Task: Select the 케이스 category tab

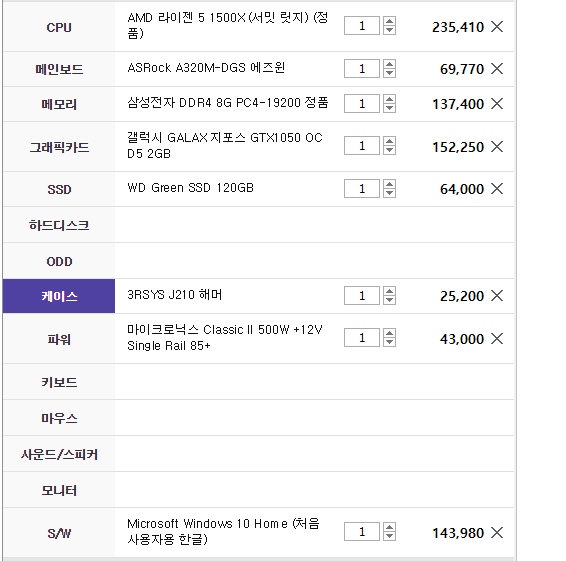Action: (x=59, y=296)
